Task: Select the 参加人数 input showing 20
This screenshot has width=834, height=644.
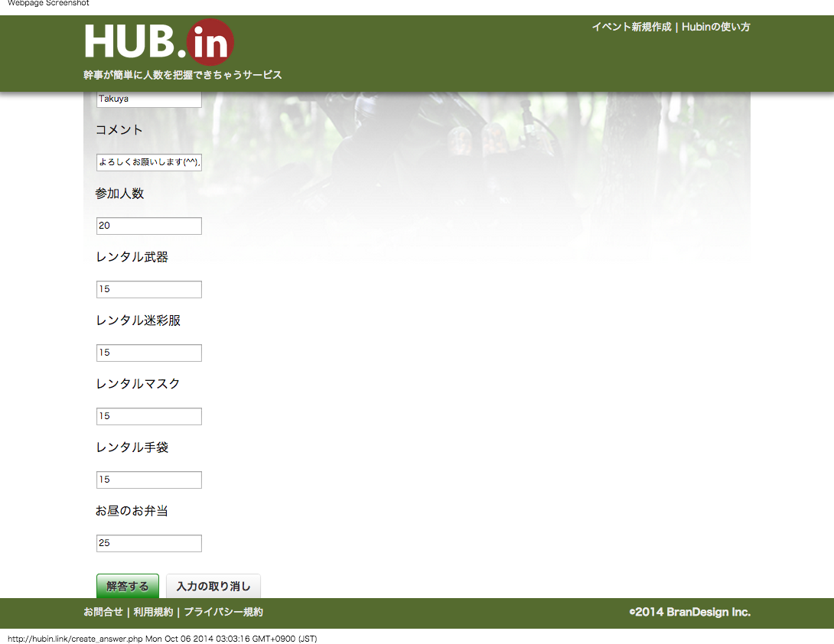Action: click(x=149, y=226)
